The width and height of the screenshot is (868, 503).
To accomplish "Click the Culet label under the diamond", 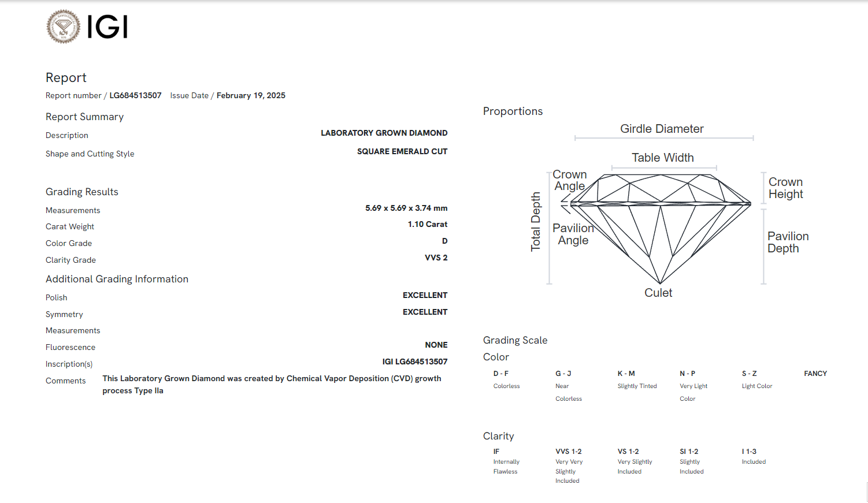I will pyautogui.click(x=658, y=293).
